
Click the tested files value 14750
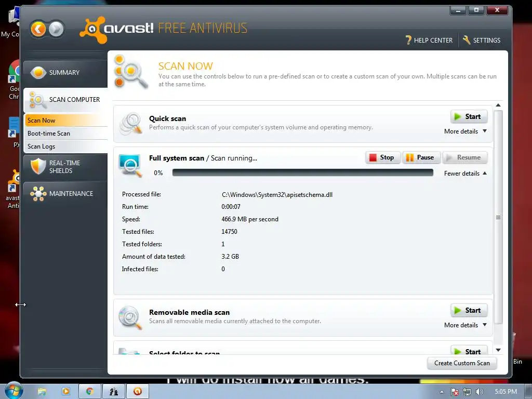229,231
